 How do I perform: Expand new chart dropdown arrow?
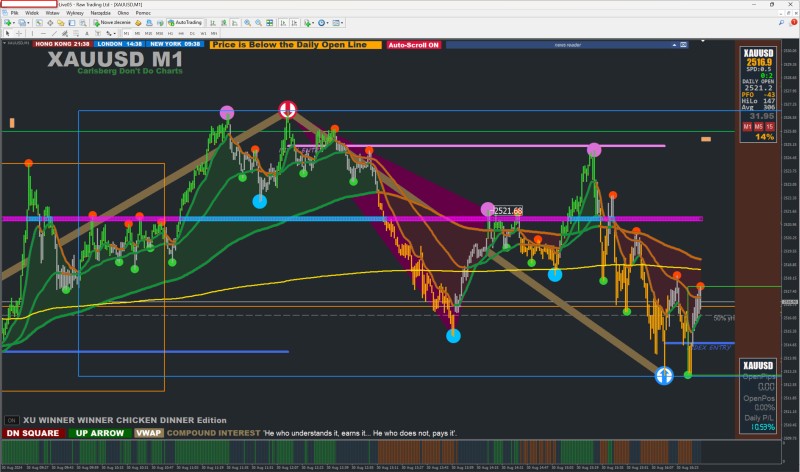point(14,23)
